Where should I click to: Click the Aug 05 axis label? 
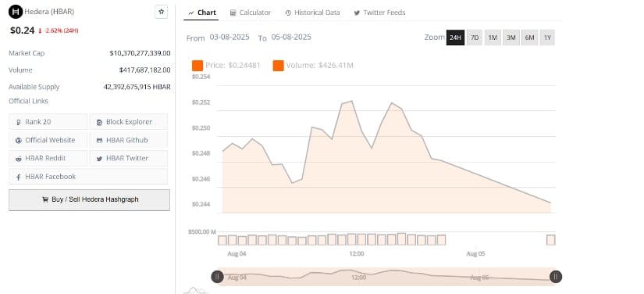point(475,253)
